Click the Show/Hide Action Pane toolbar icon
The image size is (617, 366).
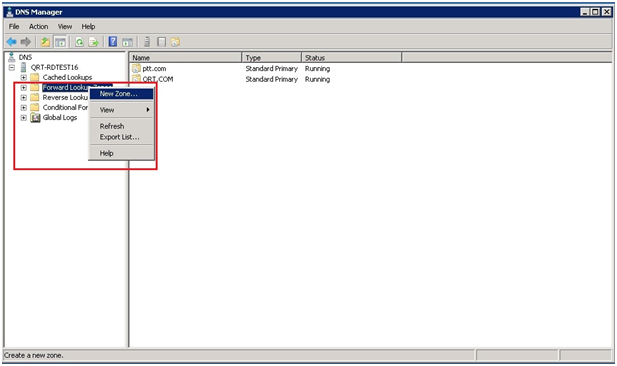127,42
